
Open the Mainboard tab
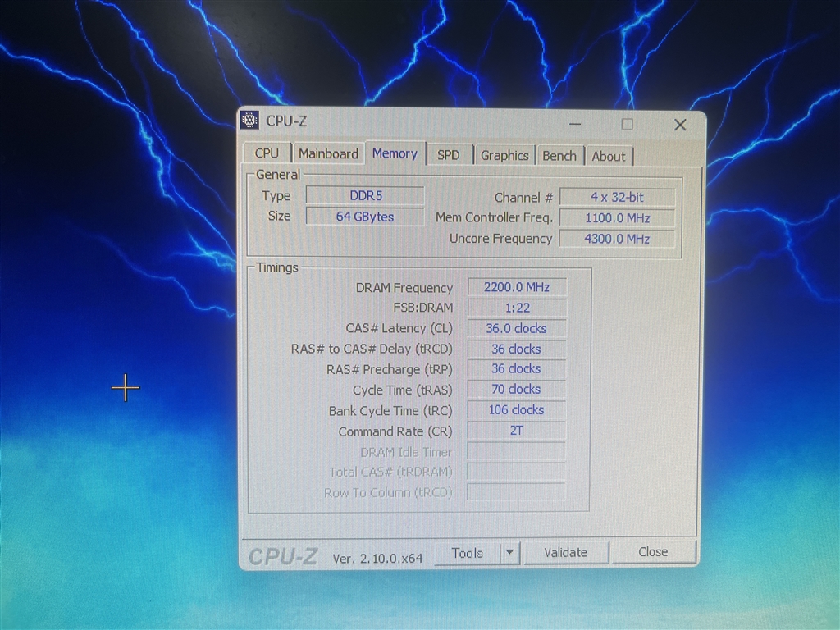(x=328, y=153)
